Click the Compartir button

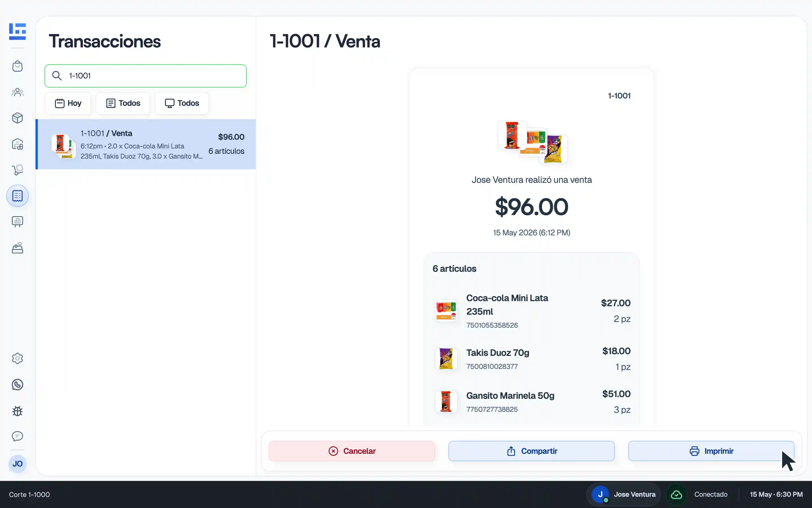531,451
